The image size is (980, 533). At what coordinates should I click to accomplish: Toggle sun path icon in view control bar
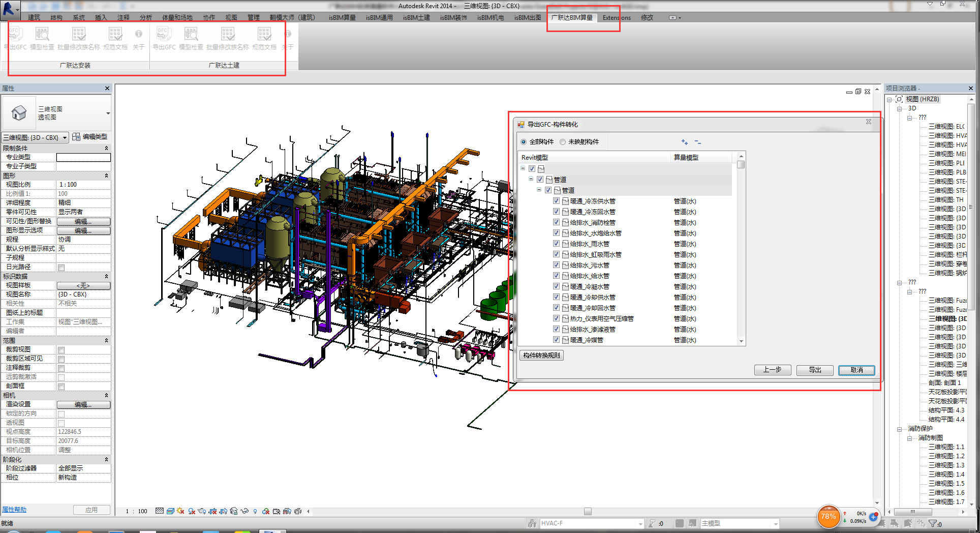coord(180,511)
